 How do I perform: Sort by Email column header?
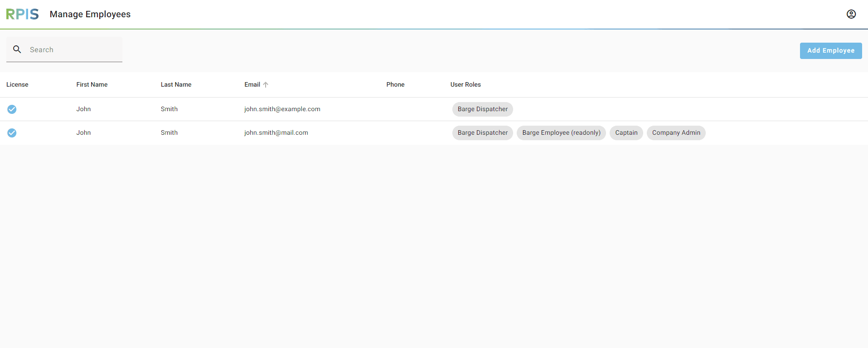pyautogui.click(x=252, y=85)
